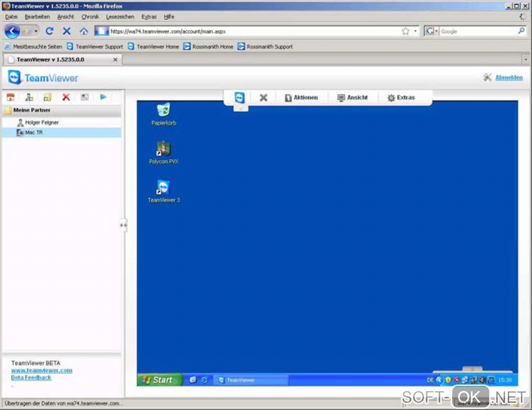Click the yellow shield tray icon
This screenshot has height=410, width=532.
point(448,380)
